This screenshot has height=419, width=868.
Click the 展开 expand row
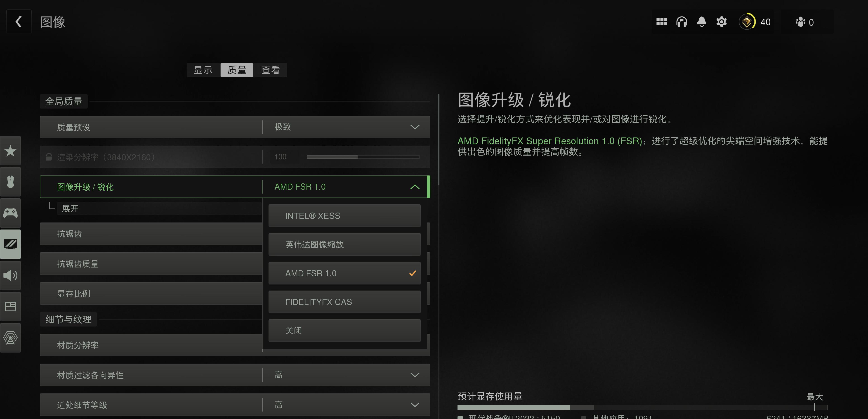159,209
